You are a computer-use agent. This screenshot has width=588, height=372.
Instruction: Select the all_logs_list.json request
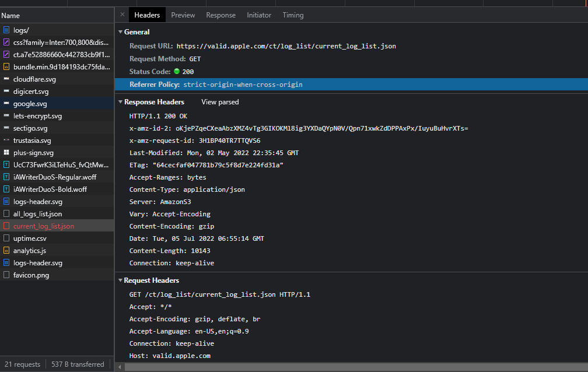57,214
